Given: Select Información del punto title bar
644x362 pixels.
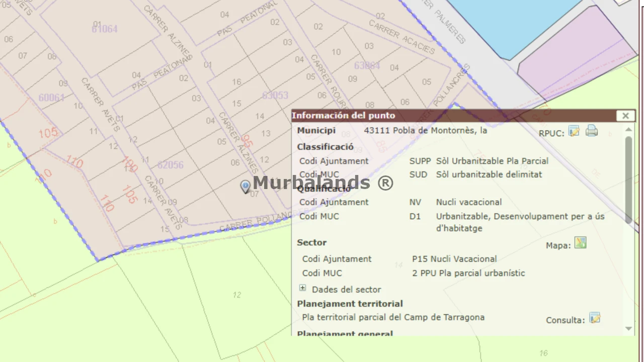Looking at the screenshot, I should pos(454,116).
